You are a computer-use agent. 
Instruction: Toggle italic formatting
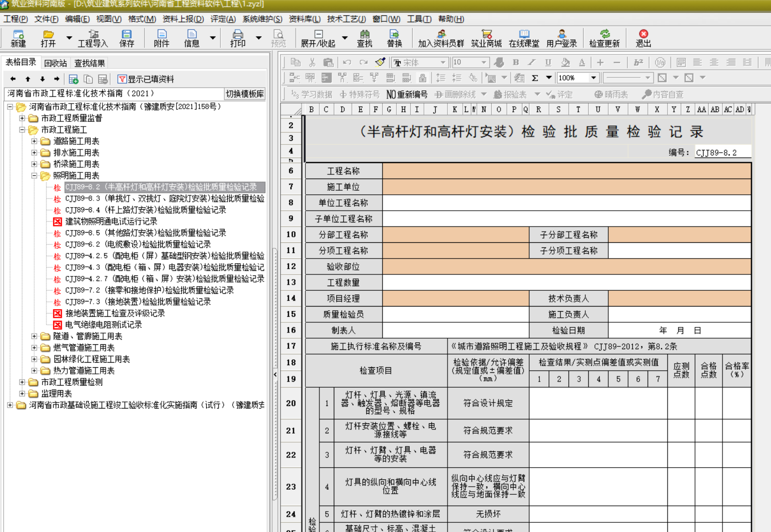click(x=532, y=62)
